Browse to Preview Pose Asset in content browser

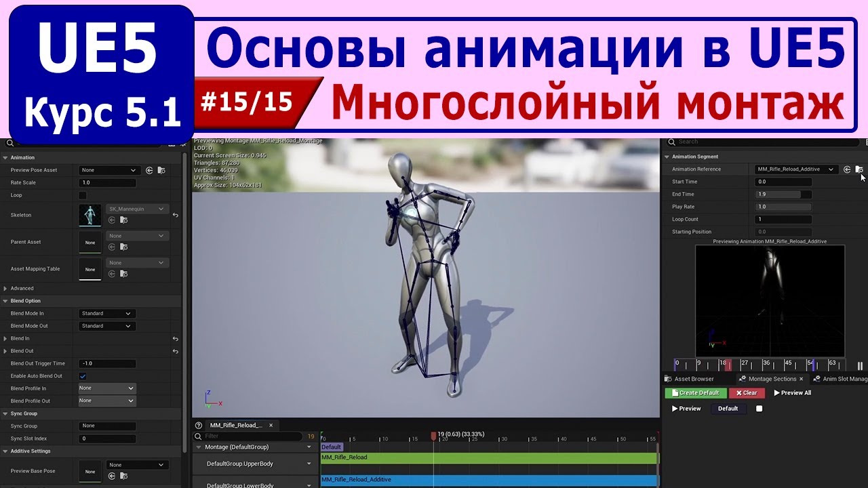pyautogui.click(x=161, y=170)
